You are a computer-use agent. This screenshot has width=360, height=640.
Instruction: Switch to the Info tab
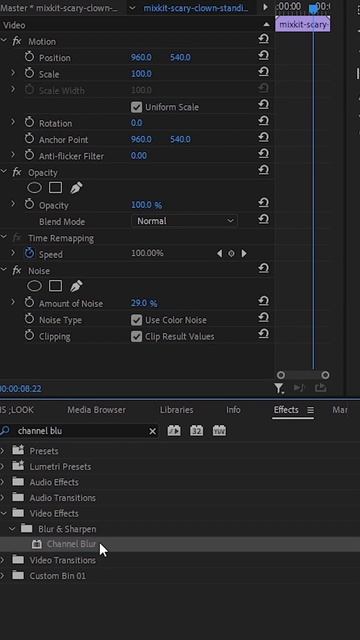click(233, 410)
